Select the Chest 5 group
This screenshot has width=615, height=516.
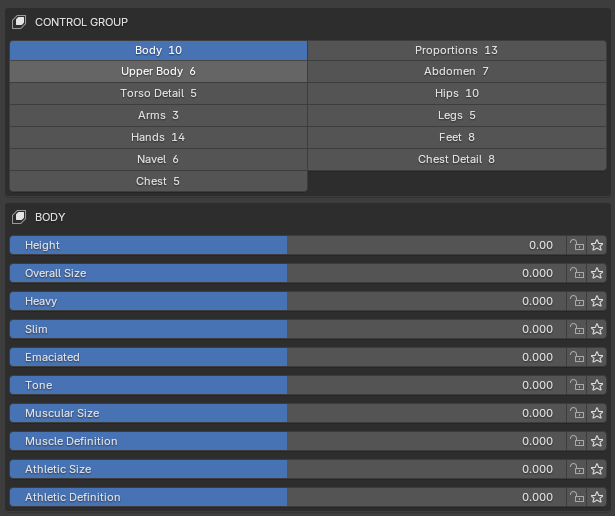(158, 181)
